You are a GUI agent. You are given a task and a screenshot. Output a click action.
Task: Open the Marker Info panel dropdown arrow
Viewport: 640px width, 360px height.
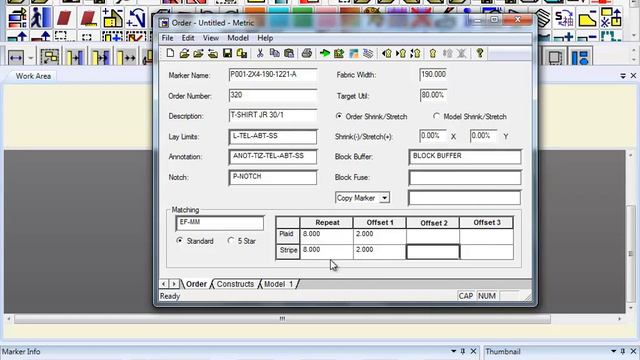(453, 351)
